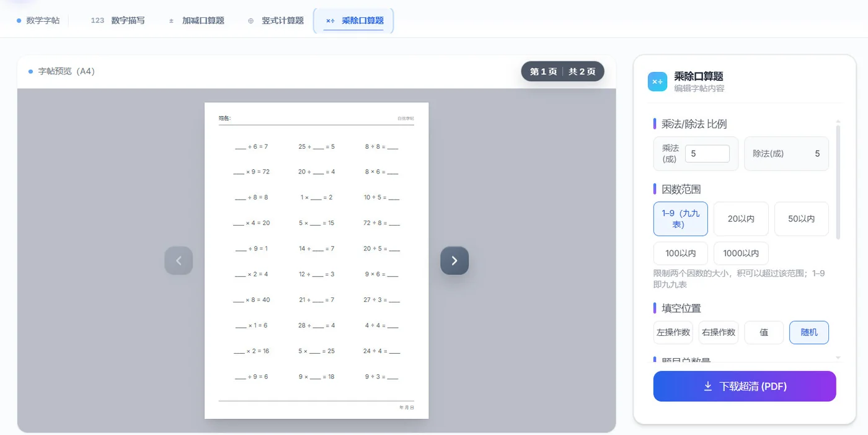The height and width of the screenshot is (435, 868).
Task: Click the blue ×÷ panel header icon
Action: click(657, 82)
